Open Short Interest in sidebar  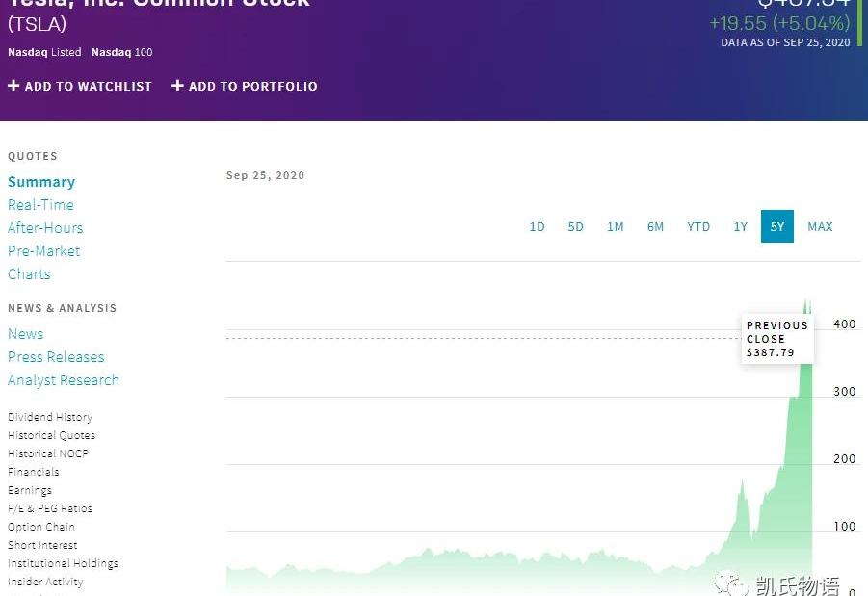point(42,545)
